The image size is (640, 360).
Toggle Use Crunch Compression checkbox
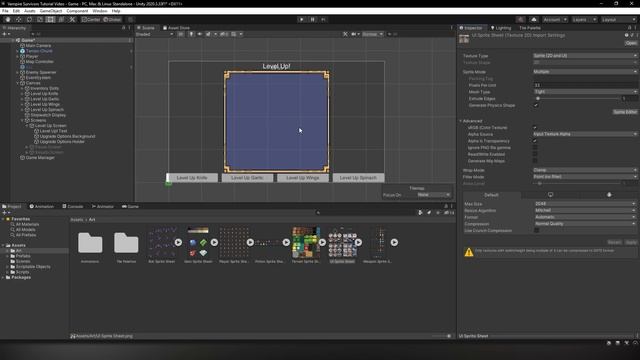pos(537,231)
